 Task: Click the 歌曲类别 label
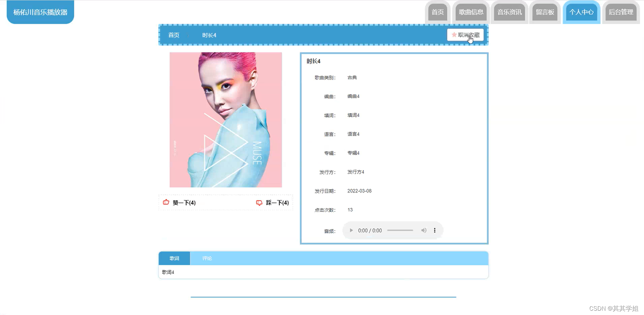point(325,78)
